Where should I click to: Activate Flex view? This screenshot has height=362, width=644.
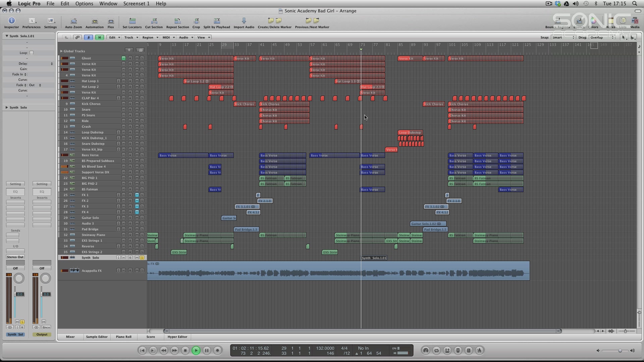pyautogui.click(x=111, y=23)
